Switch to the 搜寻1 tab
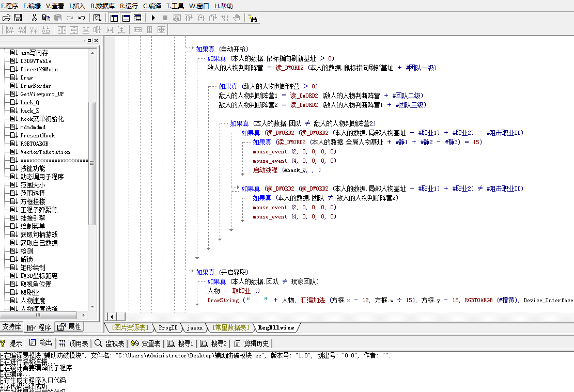Screen dimensions: 574x392 click(180, 343)
